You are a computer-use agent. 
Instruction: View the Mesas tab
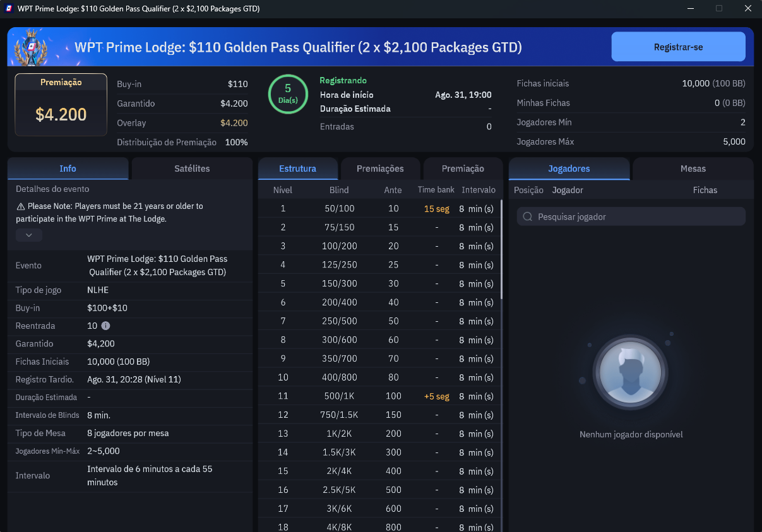tap(693, 168)
